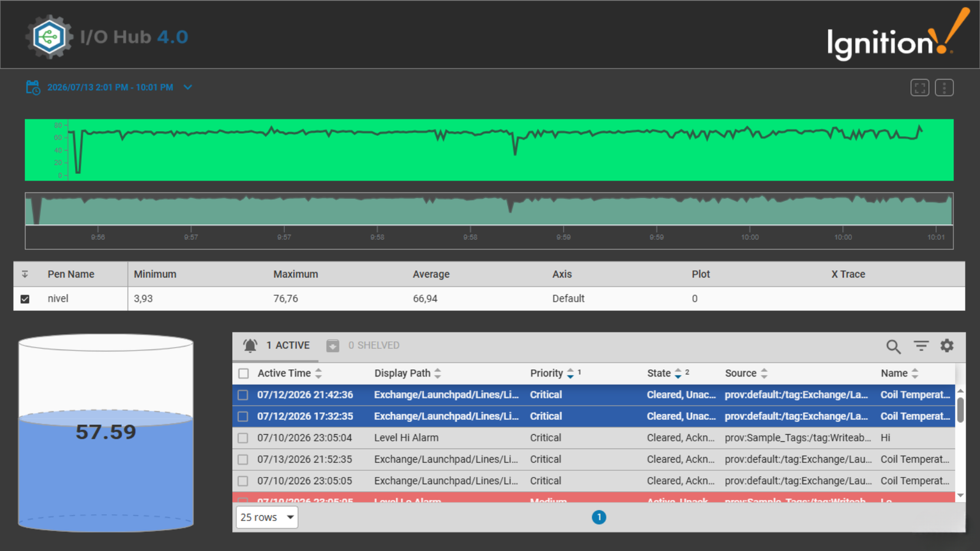Sort alarms by State
This screenshot has height=551, width=980.
[664, 373]
